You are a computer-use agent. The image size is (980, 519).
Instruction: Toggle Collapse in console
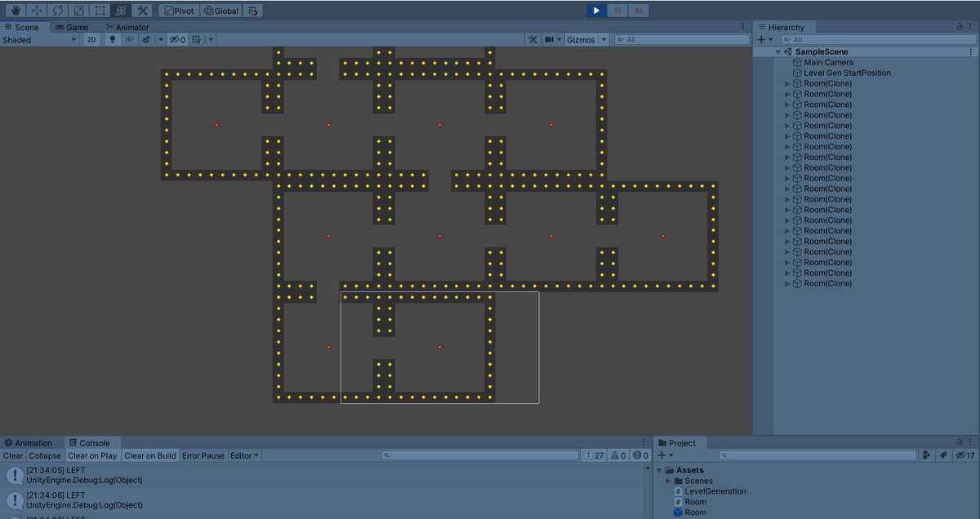click(x=45, y=455)
